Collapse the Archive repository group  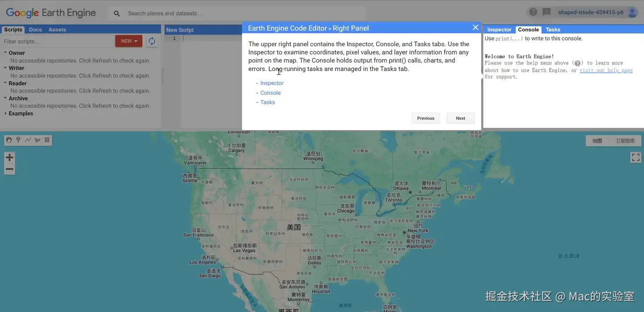pyautogui.click(x=5, y=98)
